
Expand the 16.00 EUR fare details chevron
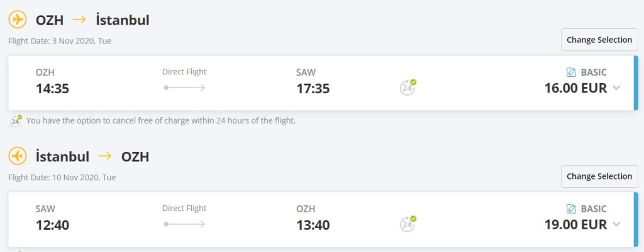point(616,88)
